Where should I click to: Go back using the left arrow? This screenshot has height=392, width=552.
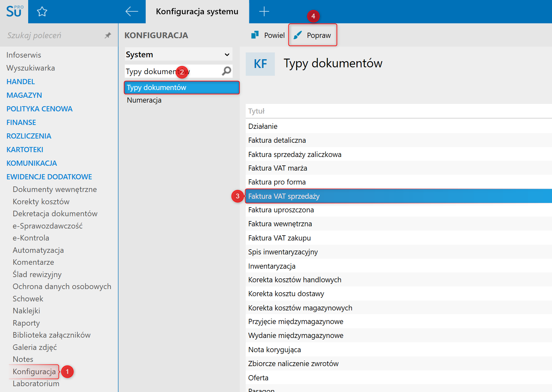(x=131, y=11)
